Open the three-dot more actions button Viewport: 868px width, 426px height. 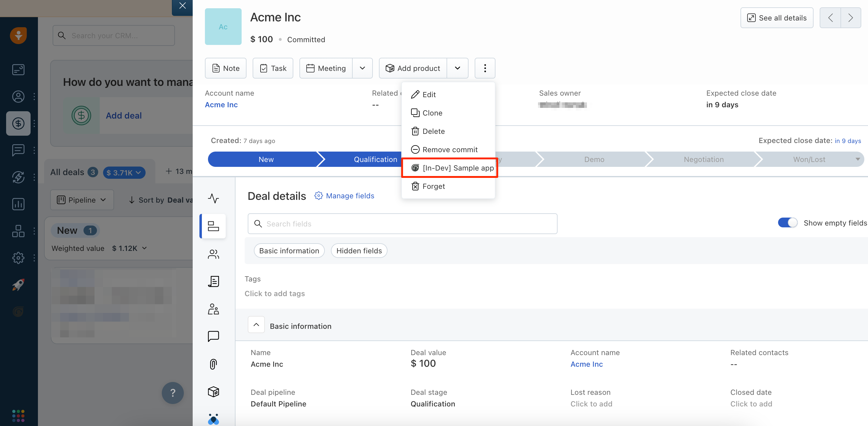click(485, 68)
